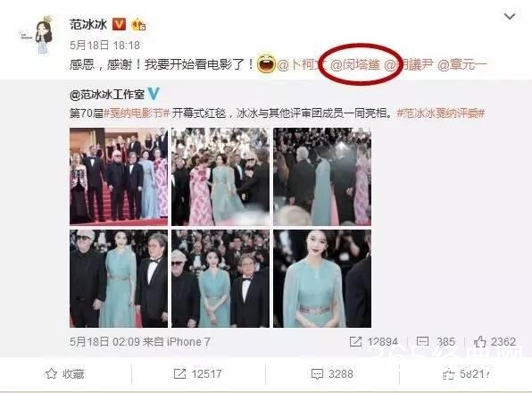Image resolution: width=532 pixels, height=393 pixels.
Task: View the last close-up blue gown photo
Action: point(322,279)
